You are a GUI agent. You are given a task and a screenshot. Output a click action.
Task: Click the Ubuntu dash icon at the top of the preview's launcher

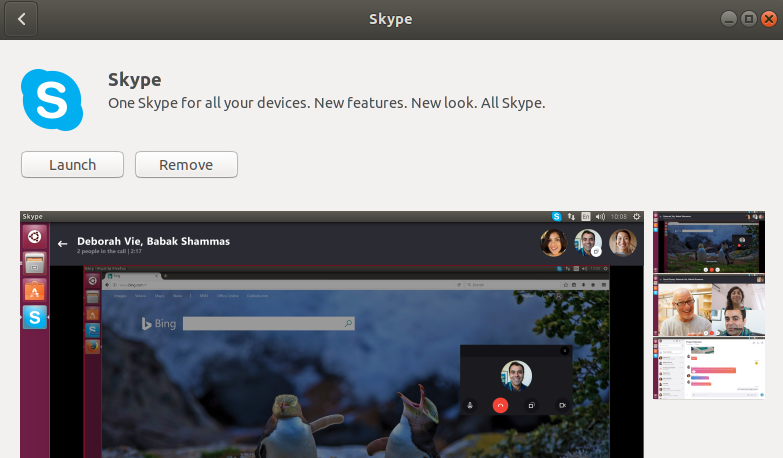34,236
